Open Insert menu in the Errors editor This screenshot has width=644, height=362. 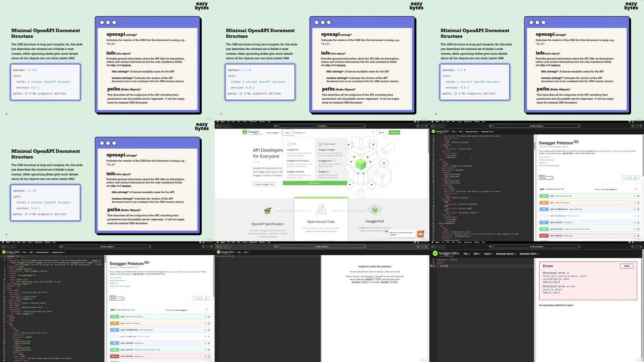click(488, 254)
